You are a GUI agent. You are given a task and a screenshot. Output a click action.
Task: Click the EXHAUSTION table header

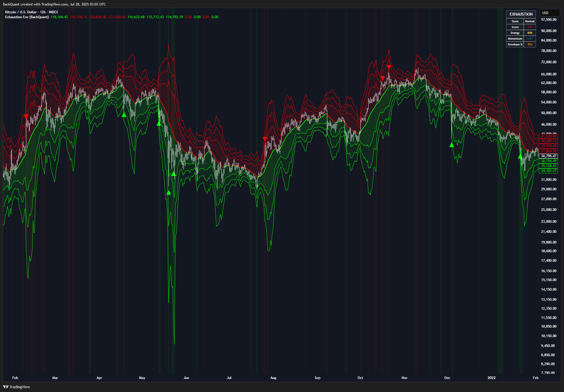coord(521,14)
